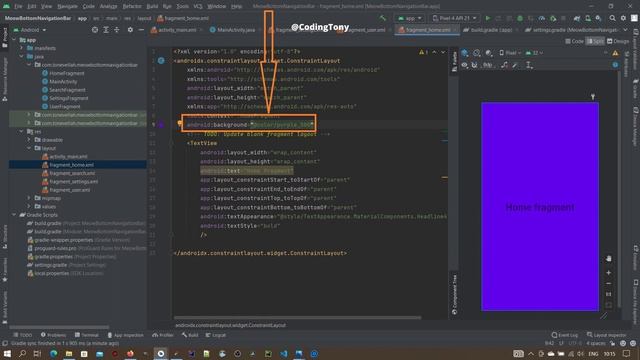640x360 pixels.
Task: Open the Android project view dropdown
Action: coord(30,30)
